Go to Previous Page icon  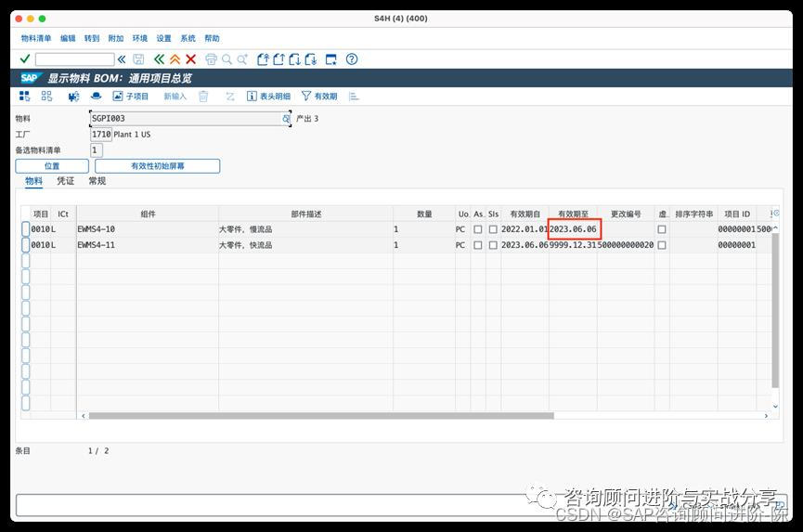(278, 59)
